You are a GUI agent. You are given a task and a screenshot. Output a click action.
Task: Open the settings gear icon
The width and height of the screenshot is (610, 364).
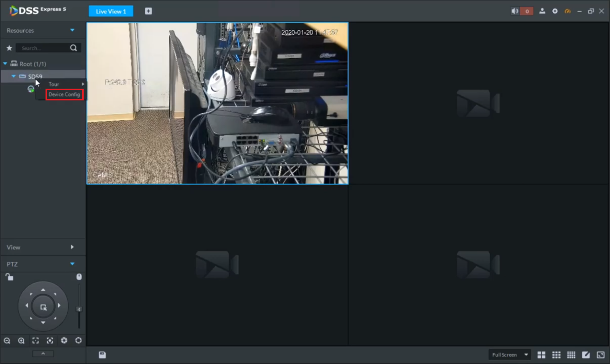[x=555, y=11]
